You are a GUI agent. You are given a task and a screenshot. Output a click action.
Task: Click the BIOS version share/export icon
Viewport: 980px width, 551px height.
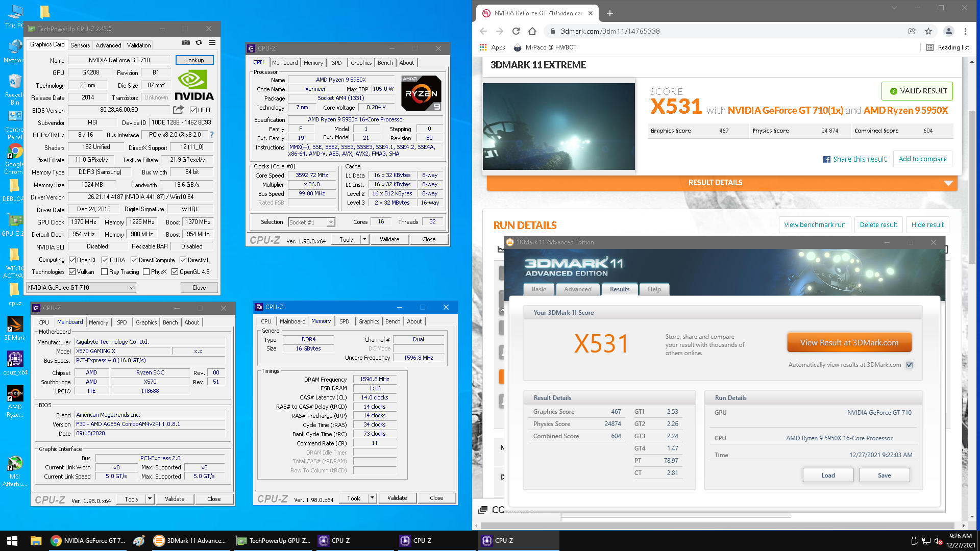[178, 110]
